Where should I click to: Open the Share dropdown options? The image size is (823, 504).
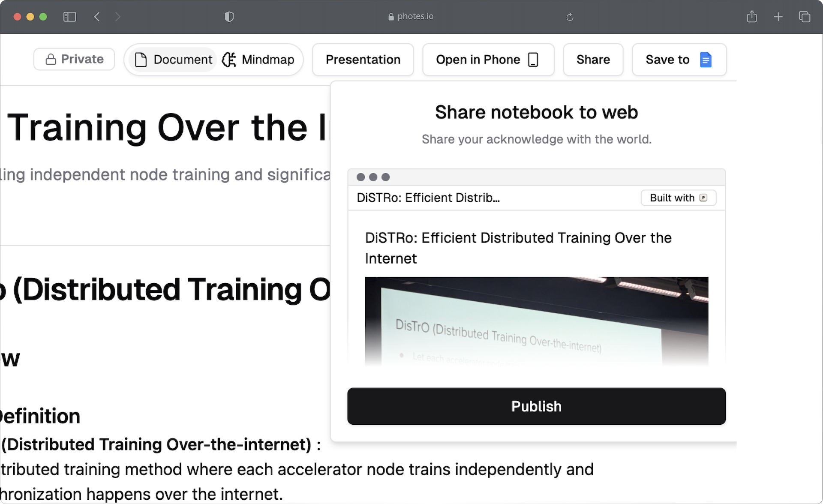pos(592,59)
